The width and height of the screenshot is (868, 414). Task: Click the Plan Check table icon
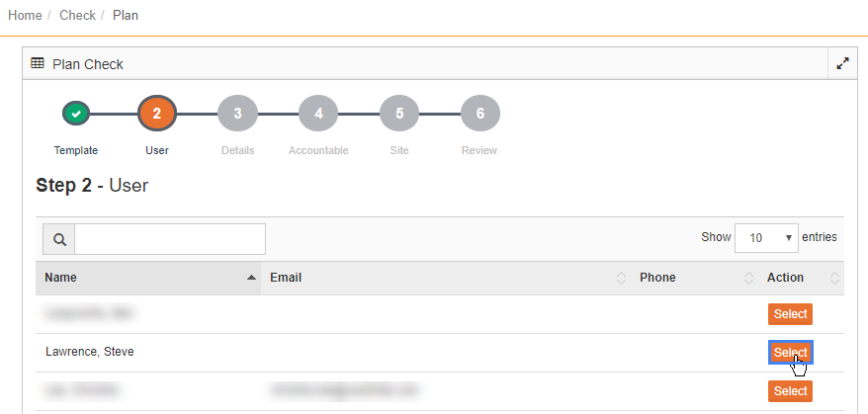[x=38, y=63]
